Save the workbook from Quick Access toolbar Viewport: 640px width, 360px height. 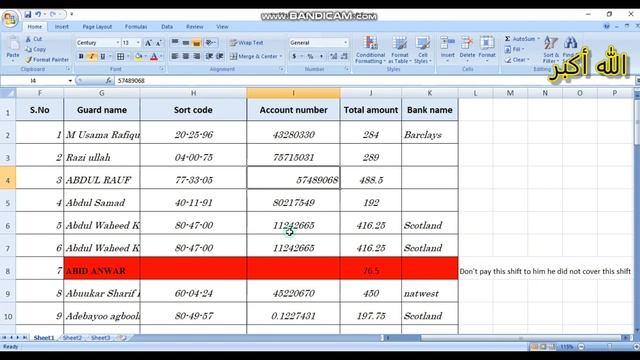coord(27,14)
